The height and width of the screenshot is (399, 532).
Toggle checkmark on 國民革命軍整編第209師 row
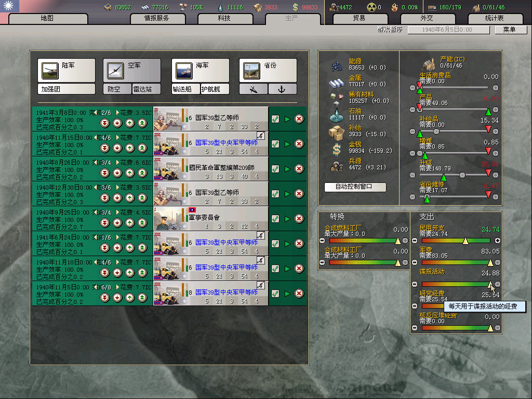coord(275,169)
